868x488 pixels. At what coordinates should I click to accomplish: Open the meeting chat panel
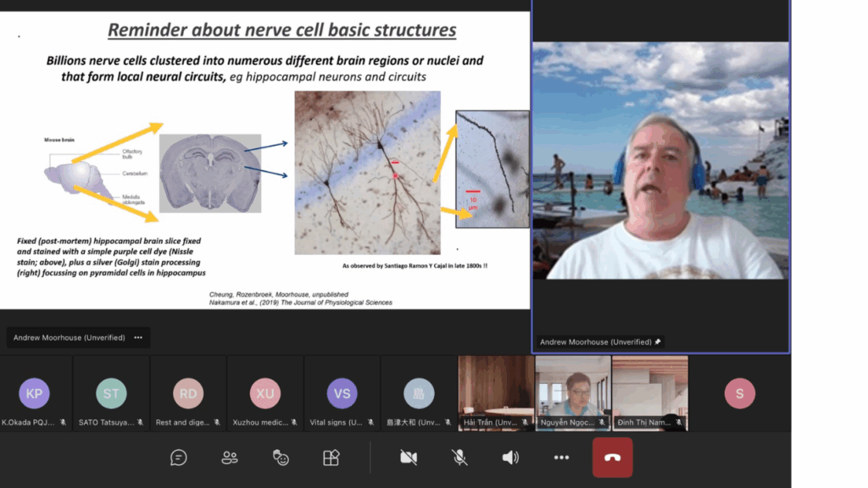(179, 457)
